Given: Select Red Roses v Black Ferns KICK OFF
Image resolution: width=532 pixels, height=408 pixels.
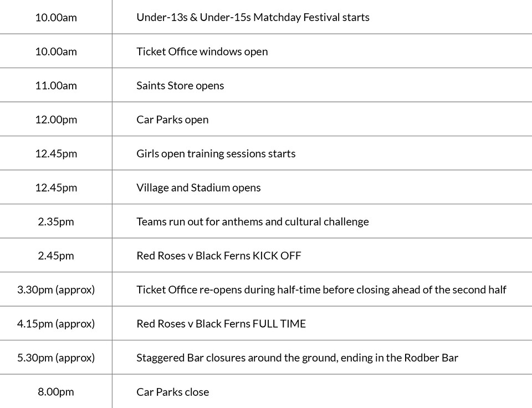Looking at the screenshot, I should click(218, 256).
